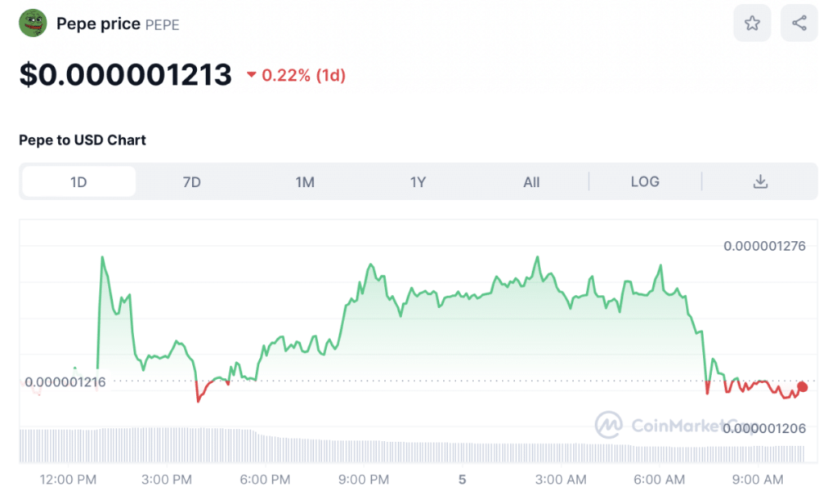
Task: Click the 9:00 PM time axis label
Action: (x=364, y=479)
